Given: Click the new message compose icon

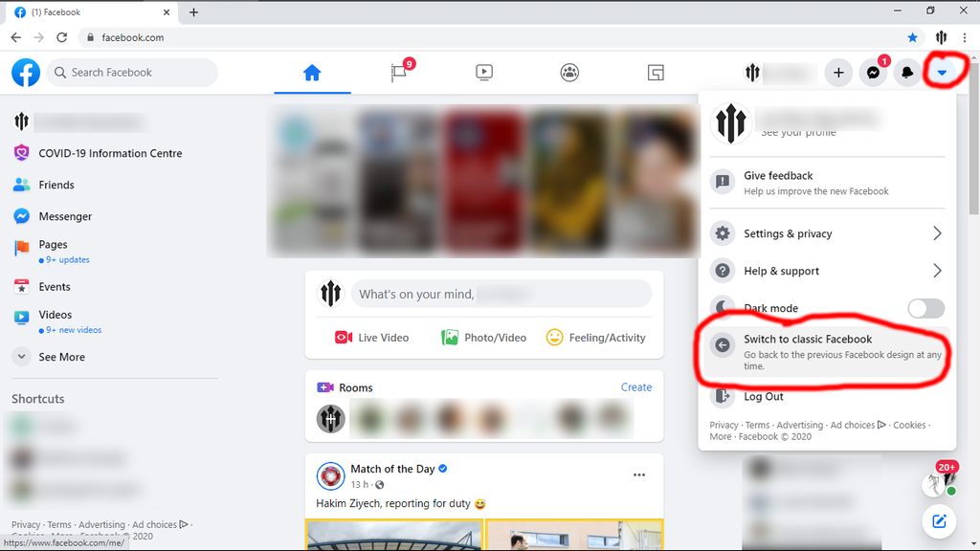Looking at the screenshot, I should click(940, 521).
